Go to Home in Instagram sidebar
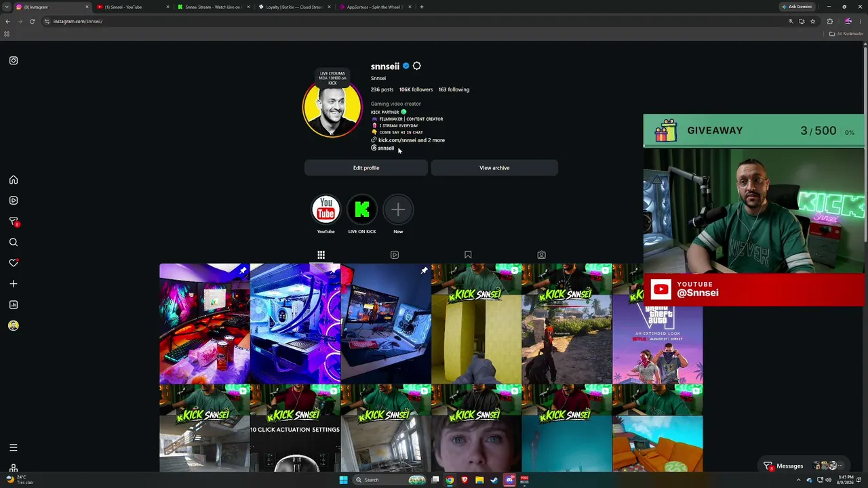This screenshot has width=868, height=488. (14, 180)
